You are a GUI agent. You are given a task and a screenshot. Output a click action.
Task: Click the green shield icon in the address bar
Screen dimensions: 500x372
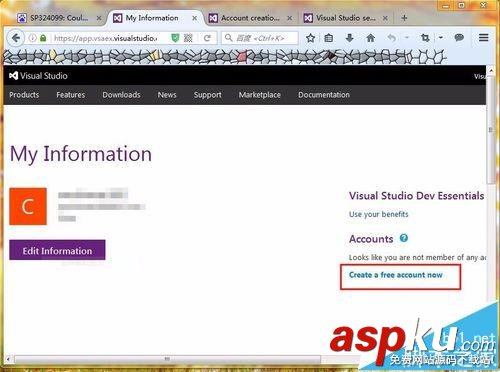coord(175,38)
